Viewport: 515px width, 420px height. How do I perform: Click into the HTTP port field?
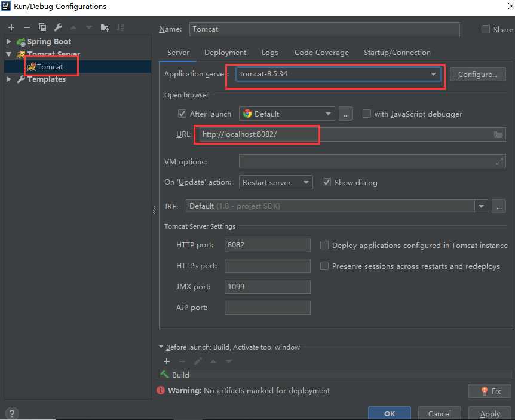click(x=267, y=245)
